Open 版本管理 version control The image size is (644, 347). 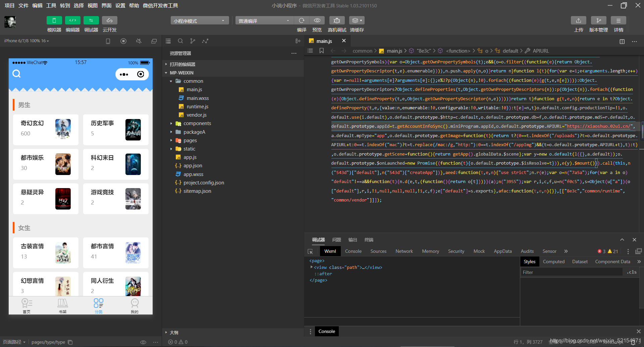(599, 20)
